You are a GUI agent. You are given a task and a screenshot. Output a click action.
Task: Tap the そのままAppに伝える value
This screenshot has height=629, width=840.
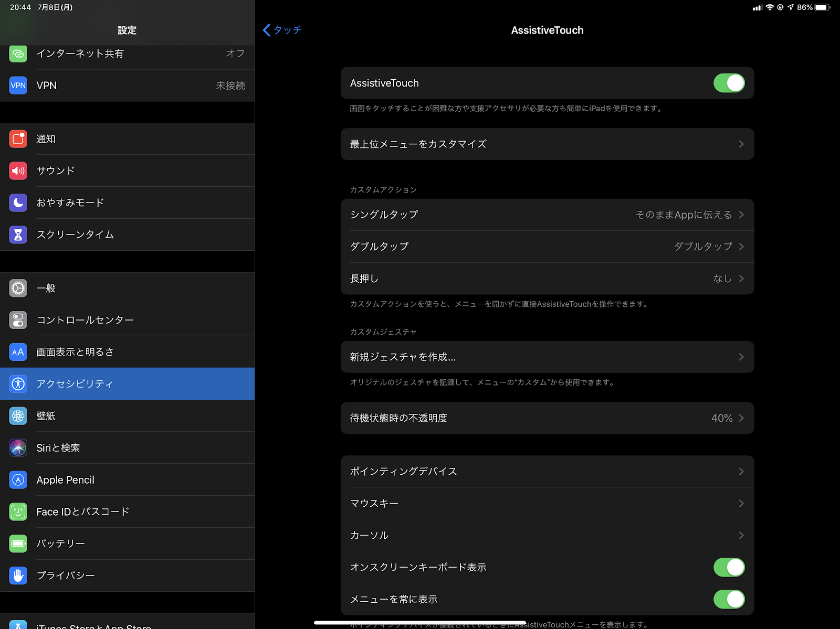[684, 215]
